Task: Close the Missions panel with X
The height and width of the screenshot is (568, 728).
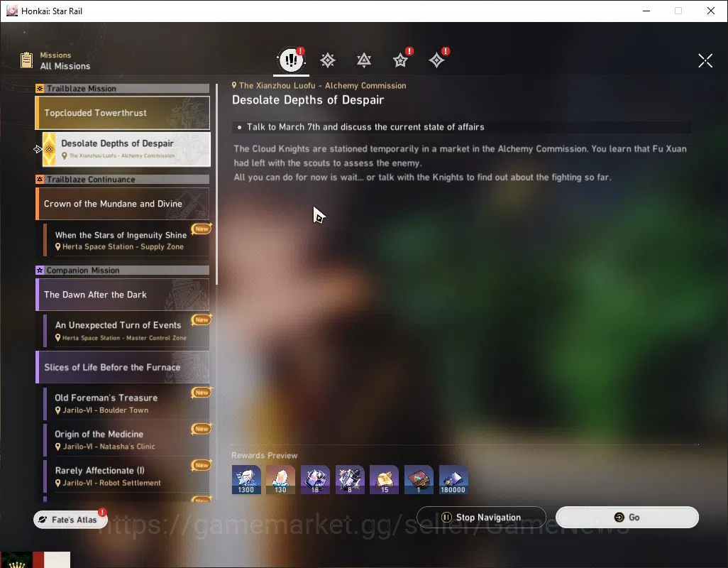Action: click(705, 60)
